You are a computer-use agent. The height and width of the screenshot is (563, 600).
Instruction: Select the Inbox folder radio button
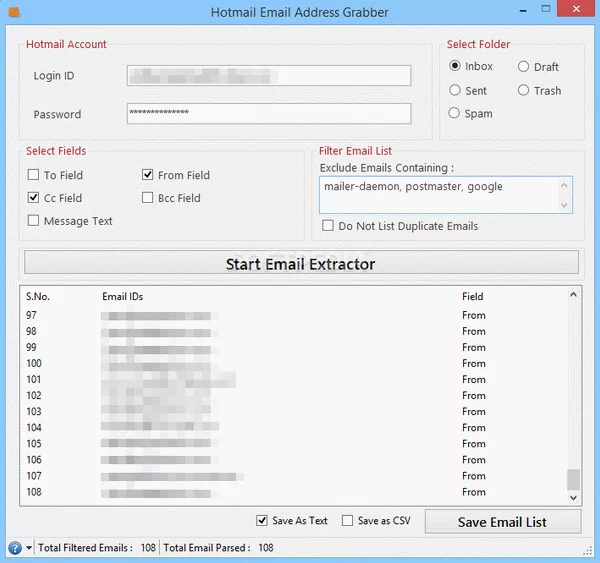pos(455,67)
